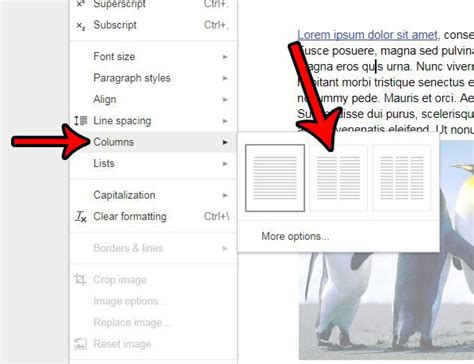This screenshot has height=364, width=474.
Task: Expand the Borders & lines arrow
Action: (x=225, y=248)
